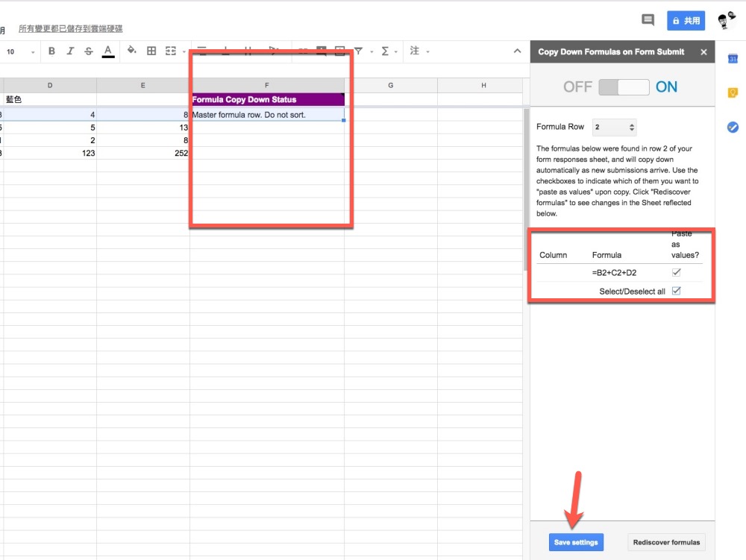
Task: Select the 藍色 header cell
Action: pyautogui.click(x=50, y=99)
